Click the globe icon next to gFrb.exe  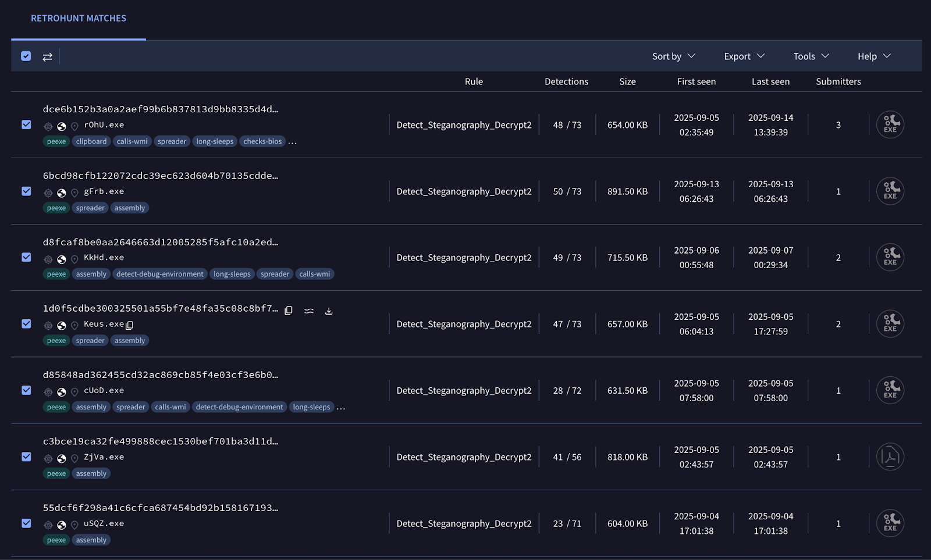point(62,192)
